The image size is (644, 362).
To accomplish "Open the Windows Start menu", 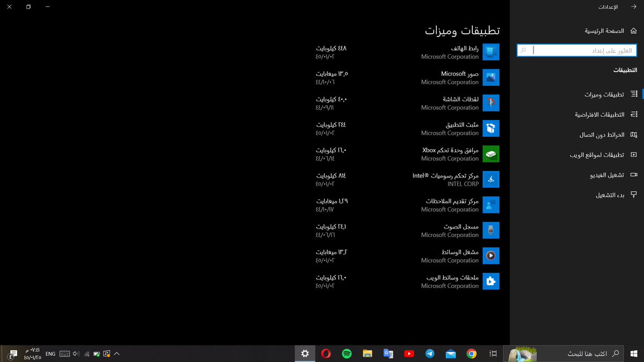I will [x=634, y=353].
